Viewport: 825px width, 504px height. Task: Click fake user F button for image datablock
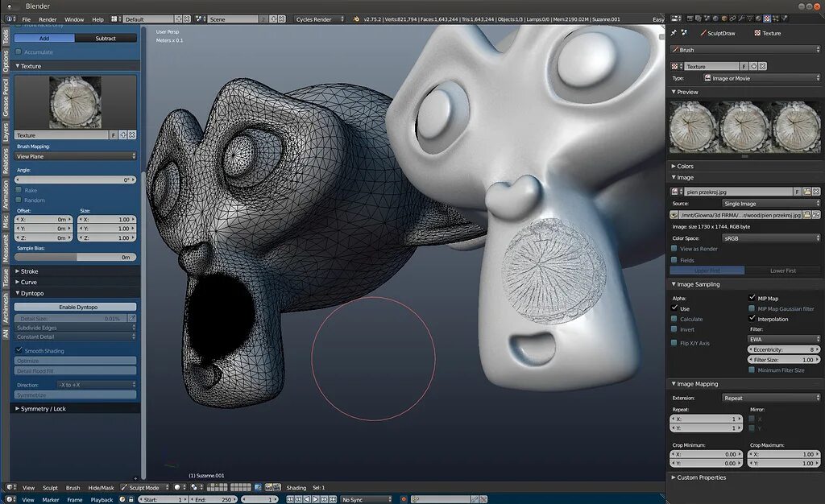[x=798, y=192]
